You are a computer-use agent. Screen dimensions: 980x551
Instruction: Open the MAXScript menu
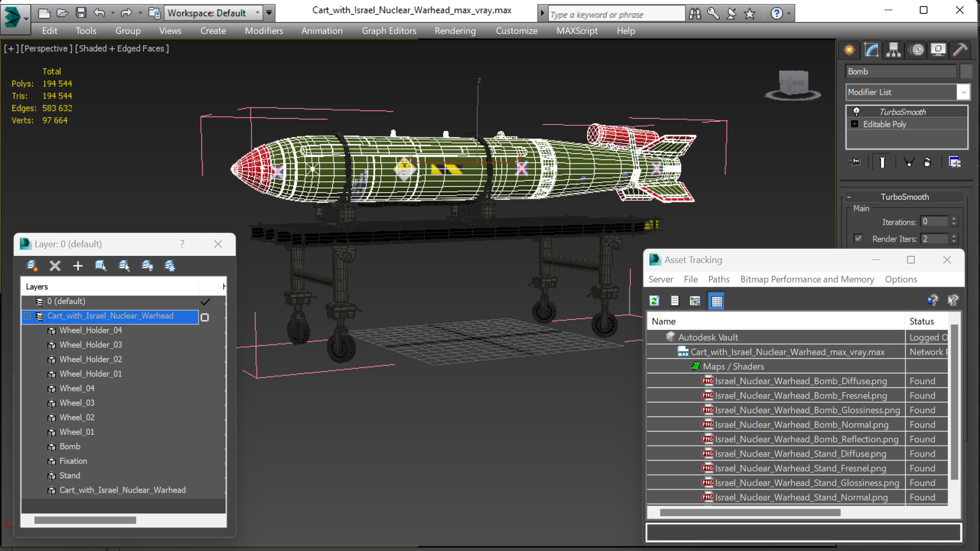coord(577,31)
